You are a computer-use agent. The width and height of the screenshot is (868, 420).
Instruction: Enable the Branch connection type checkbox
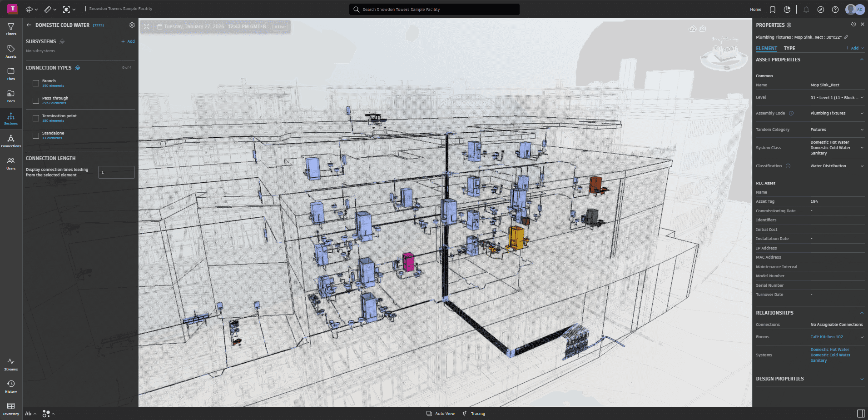click(36, 83)
